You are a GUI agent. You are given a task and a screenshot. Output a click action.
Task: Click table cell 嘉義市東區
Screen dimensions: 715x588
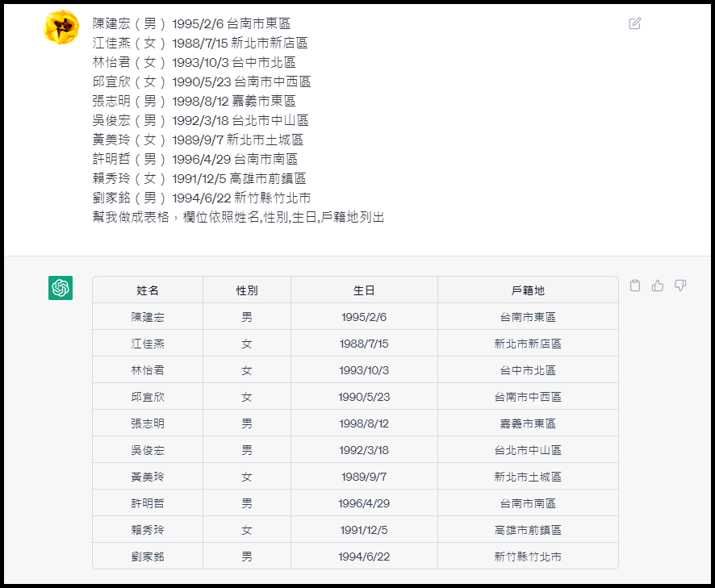coord(528,423)
